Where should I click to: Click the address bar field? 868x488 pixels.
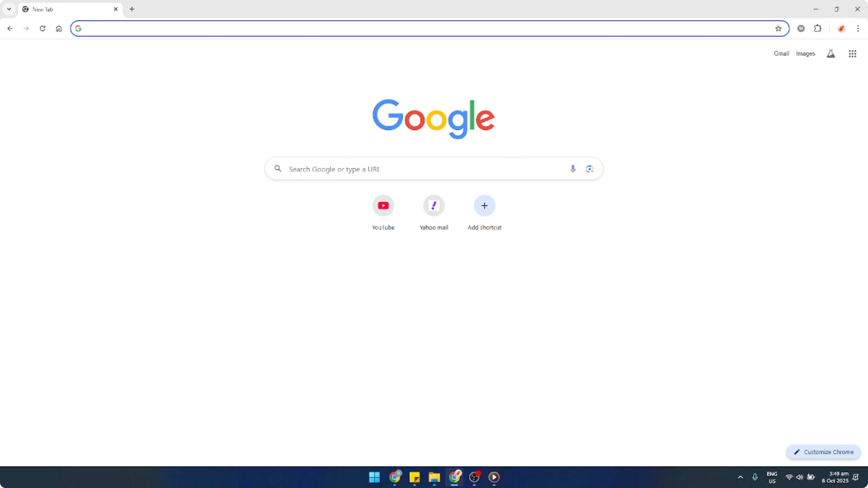click(430, 29)
